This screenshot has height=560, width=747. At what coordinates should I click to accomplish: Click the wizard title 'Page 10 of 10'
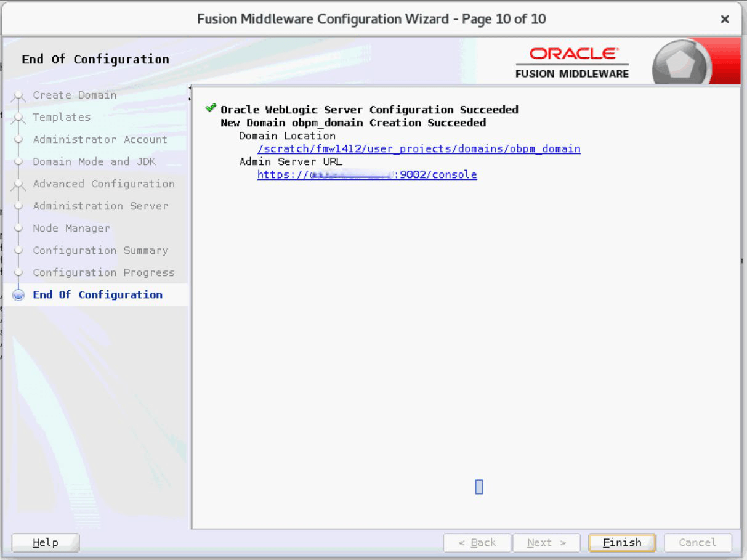click(504, 19)
